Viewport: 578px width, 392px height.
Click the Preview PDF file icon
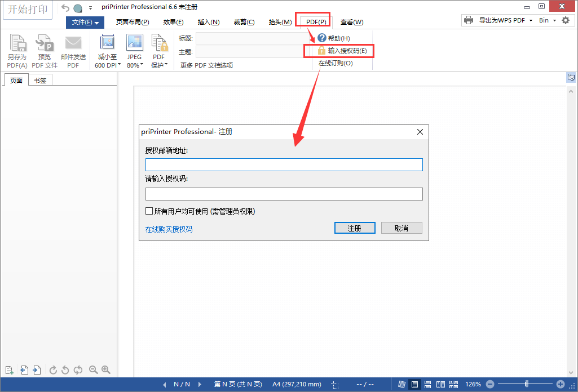pos(45,42)
